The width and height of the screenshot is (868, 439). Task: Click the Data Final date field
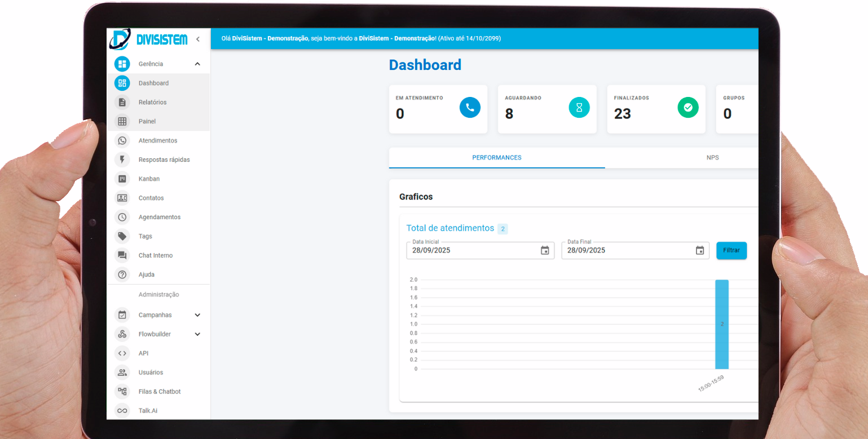[626, 250]
